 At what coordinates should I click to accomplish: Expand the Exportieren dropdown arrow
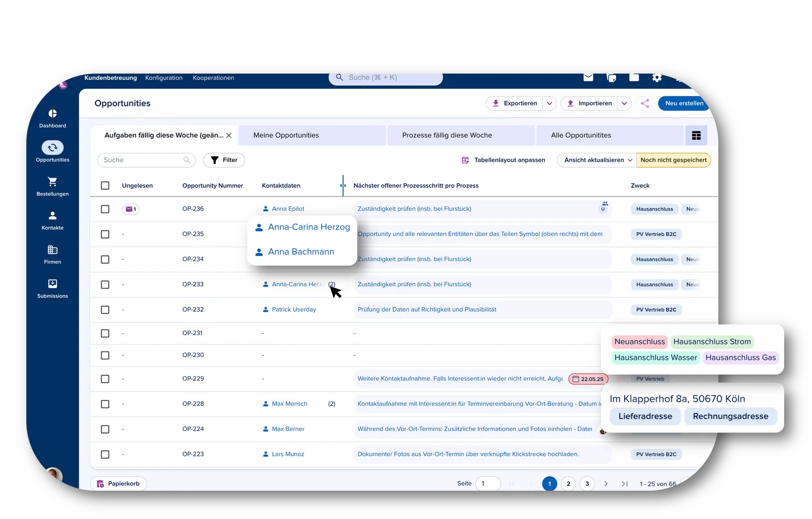[x=549, y=104]
